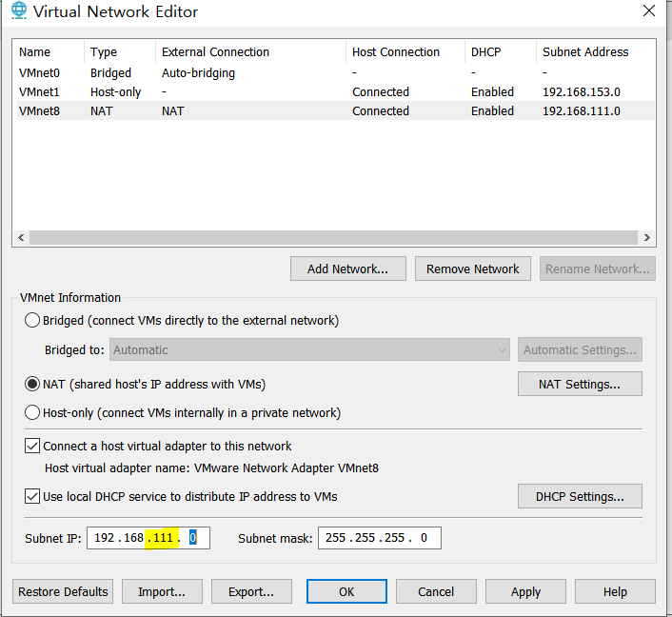Select the Bridged radio button
The image size is (672, 617).
32,320
